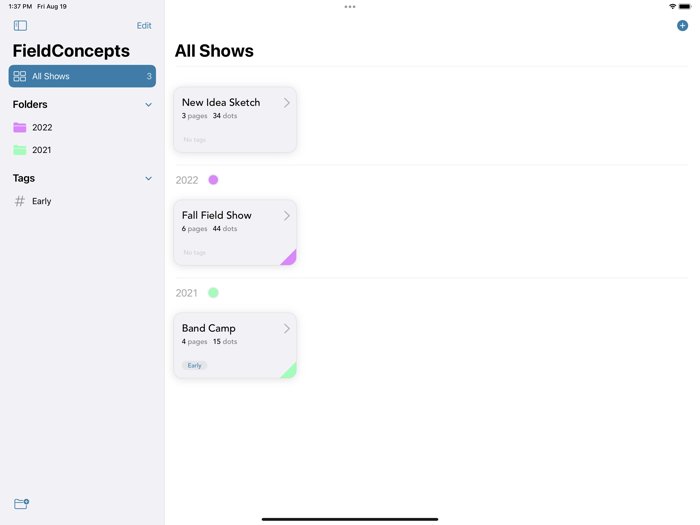Open Band Camp via its chevron
The height and width of the screenshot is (525, 700).
coord(287,329)
